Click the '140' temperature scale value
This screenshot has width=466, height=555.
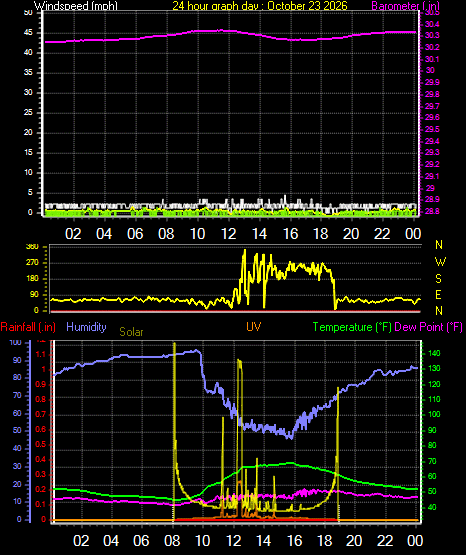coord(434,353)
